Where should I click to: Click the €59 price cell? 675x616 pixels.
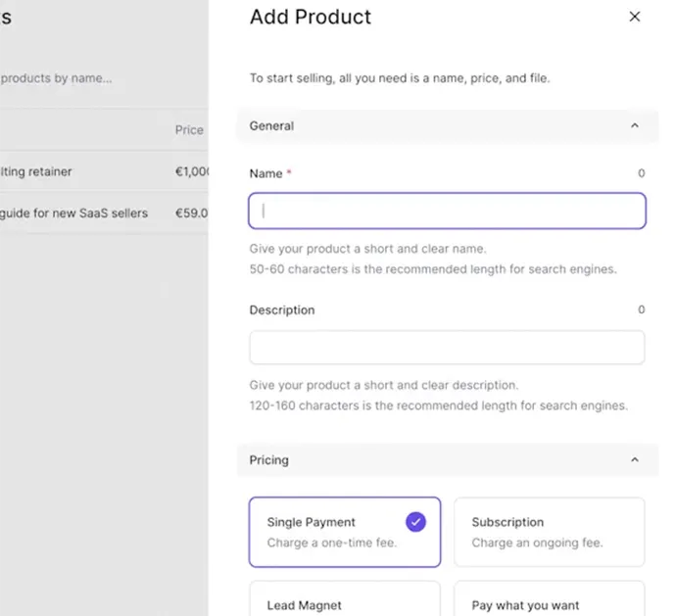pos(191,213)
